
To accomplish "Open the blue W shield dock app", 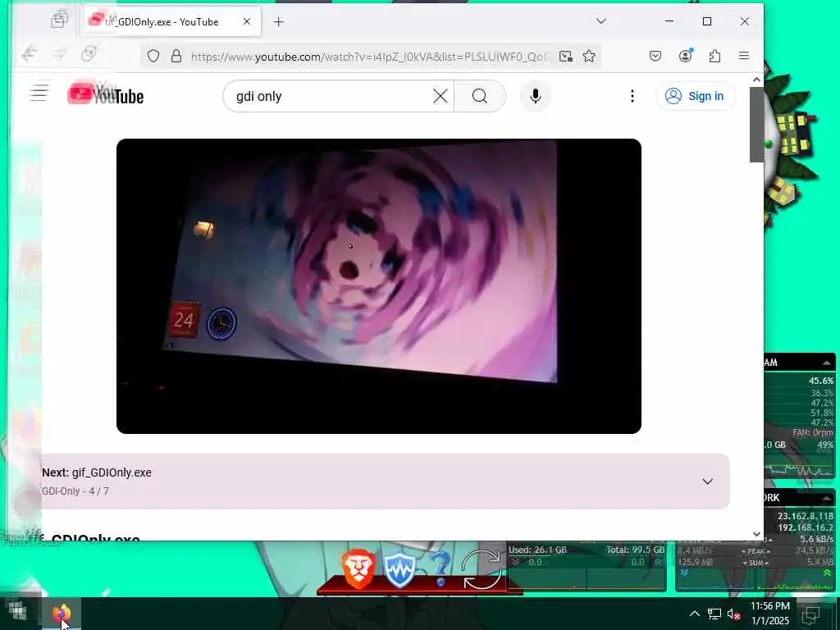I will click(x=399, y=571).
